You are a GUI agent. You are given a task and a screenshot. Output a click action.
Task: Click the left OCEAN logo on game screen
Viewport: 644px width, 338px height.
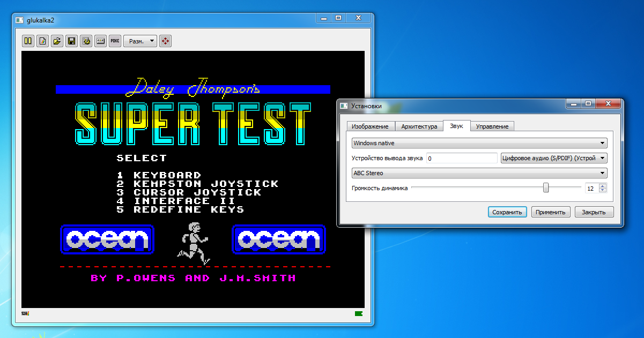[x=107, y=239]
